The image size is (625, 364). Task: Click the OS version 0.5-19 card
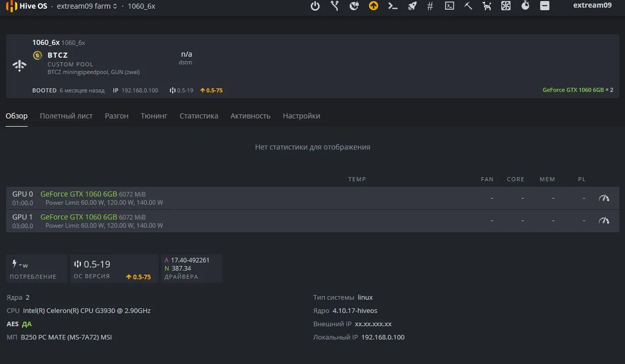click(113, 269)
